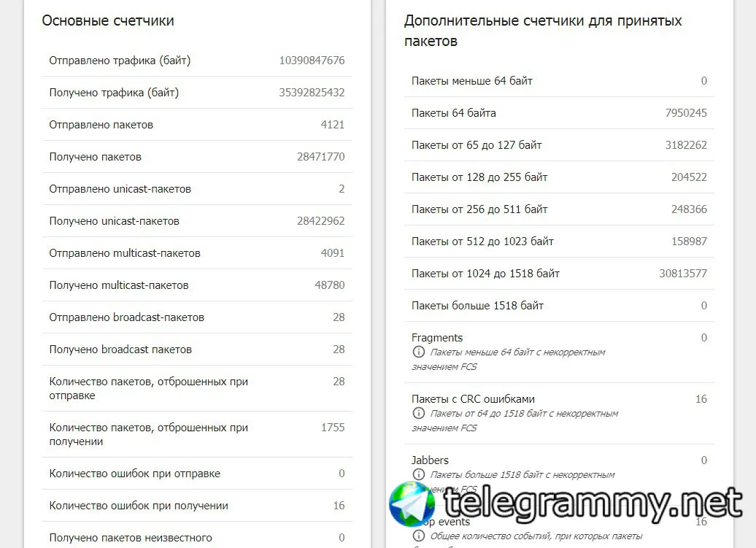Screen dimensions: 756x548
Task: Click info icon under Fragments
Action: (x=419, y=352)
